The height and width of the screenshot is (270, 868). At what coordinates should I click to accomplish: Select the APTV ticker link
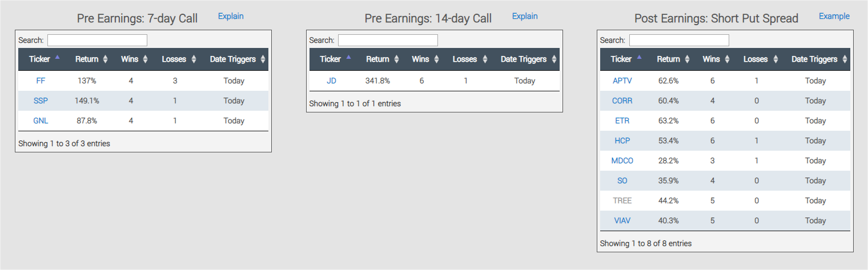(x=622, y=81)
